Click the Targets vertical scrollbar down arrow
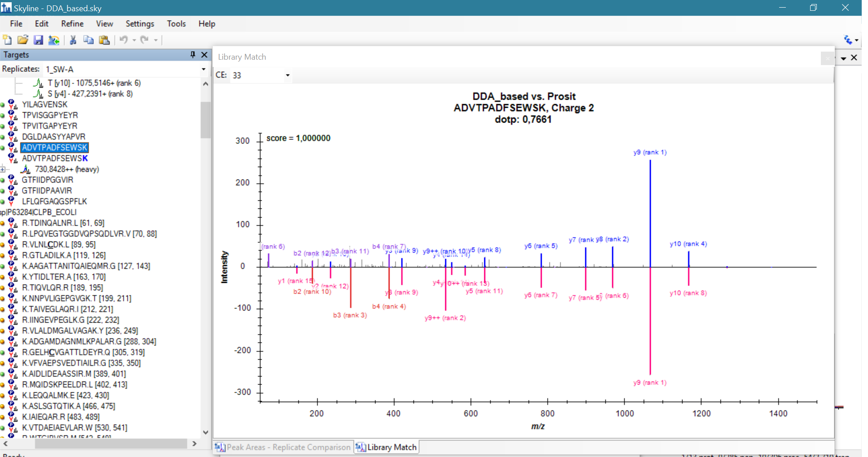Viewport: 868px width, 457px height. click(x=206, y=432)
